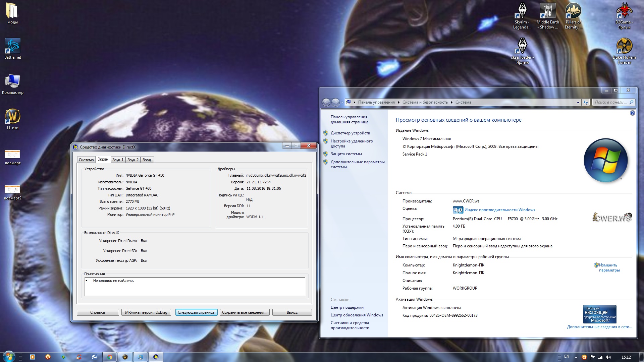Open network signal tray icon
The image size is (644, 362).
tap(600, 357)
